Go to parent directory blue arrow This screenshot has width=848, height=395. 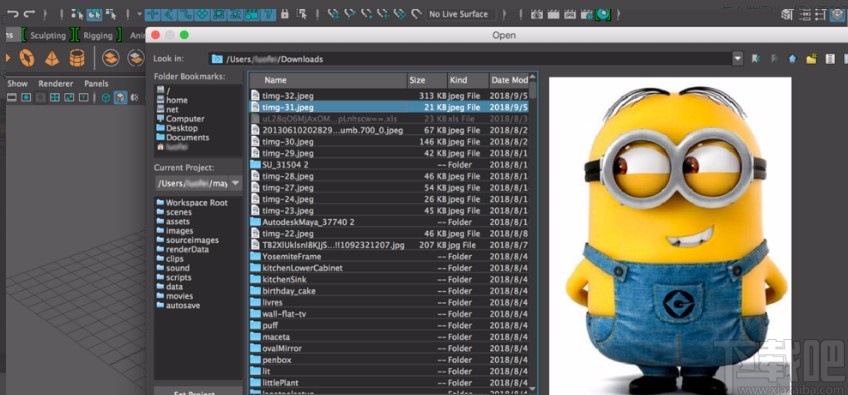793,58
